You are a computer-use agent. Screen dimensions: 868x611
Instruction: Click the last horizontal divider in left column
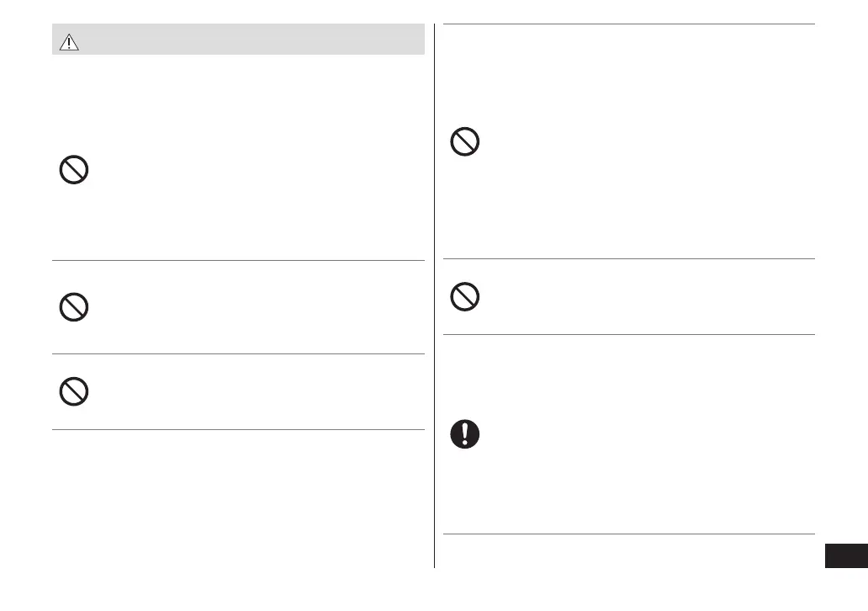(x=238, y=429)
